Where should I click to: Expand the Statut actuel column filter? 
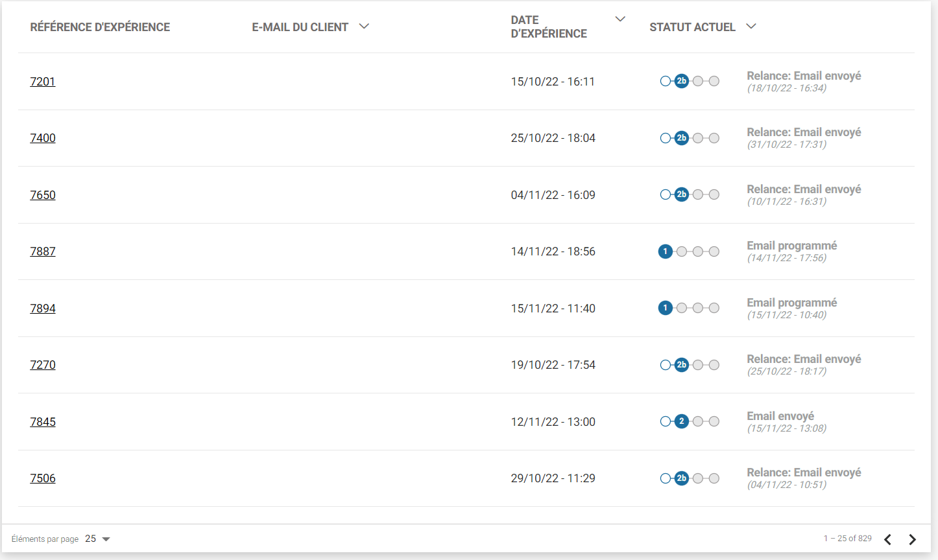click(751, 27)
